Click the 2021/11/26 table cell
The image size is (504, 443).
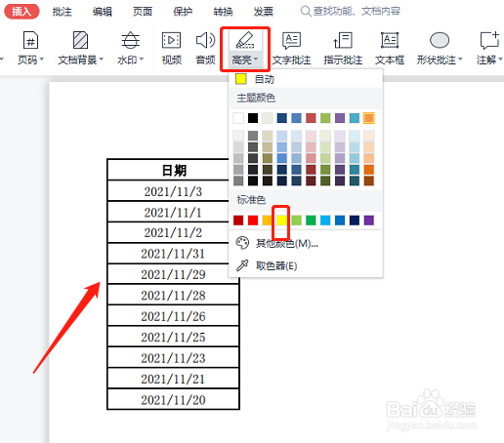pos(173,316)
